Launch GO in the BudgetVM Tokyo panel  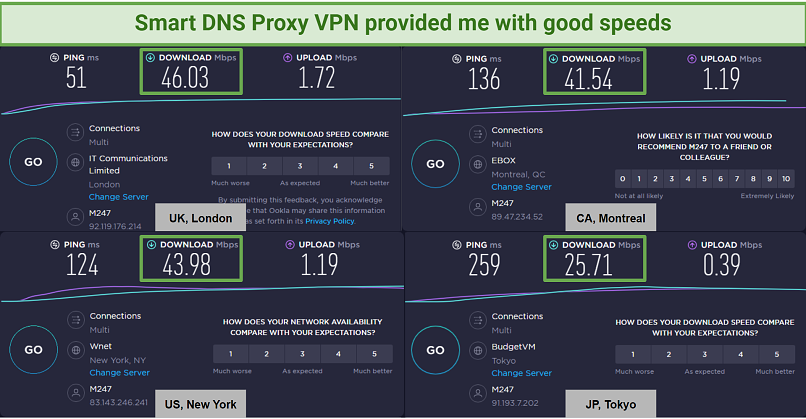[435, 350]
